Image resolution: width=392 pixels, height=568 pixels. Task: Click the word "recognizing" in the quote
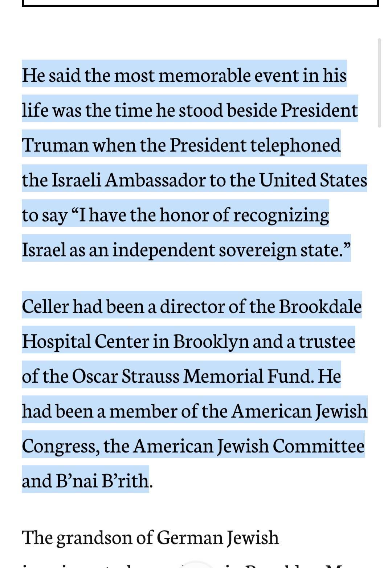(x=281, y=215)
